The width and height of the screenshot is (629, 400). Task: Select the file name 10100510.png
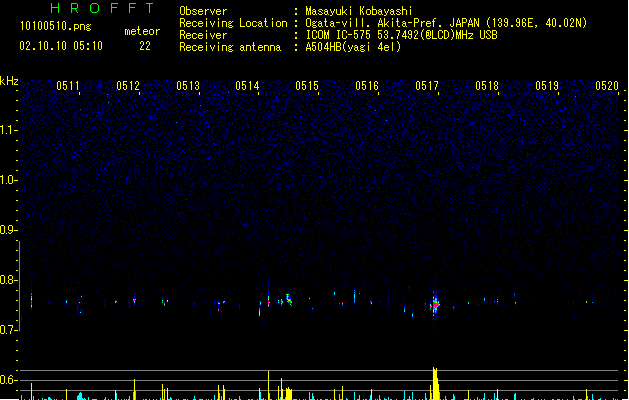56,27
